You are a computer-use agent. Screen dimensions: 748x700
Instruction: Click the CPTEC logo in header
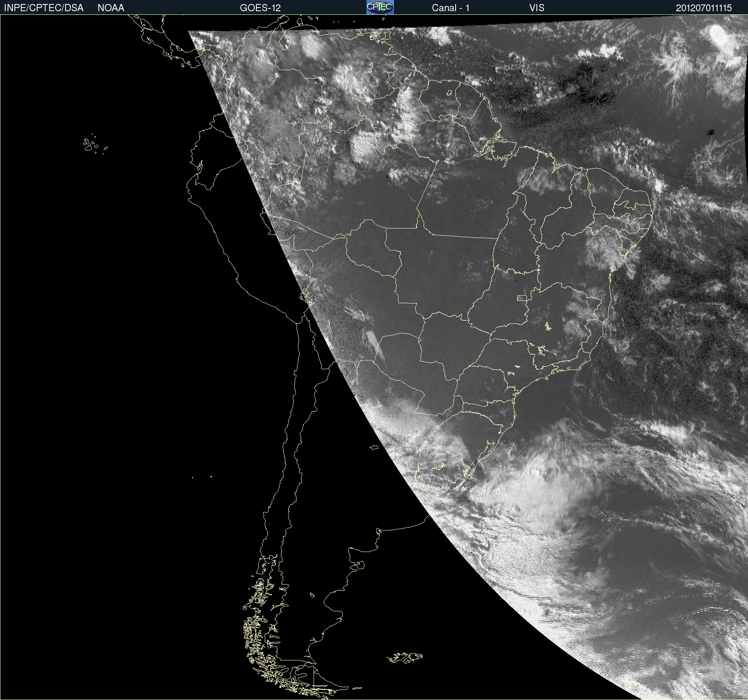(380, 7)
